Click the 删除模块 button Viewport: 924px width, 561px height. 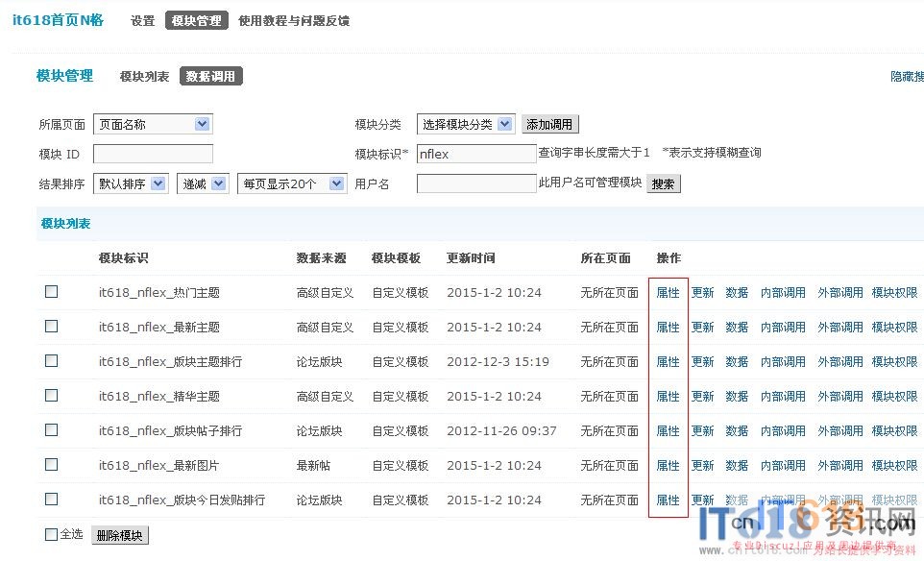click(x=120, y=535)
